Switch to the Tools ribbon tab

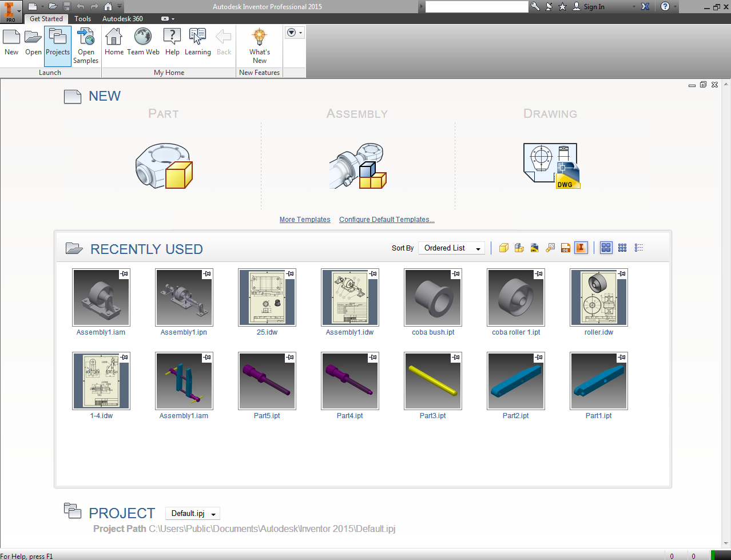82,18
